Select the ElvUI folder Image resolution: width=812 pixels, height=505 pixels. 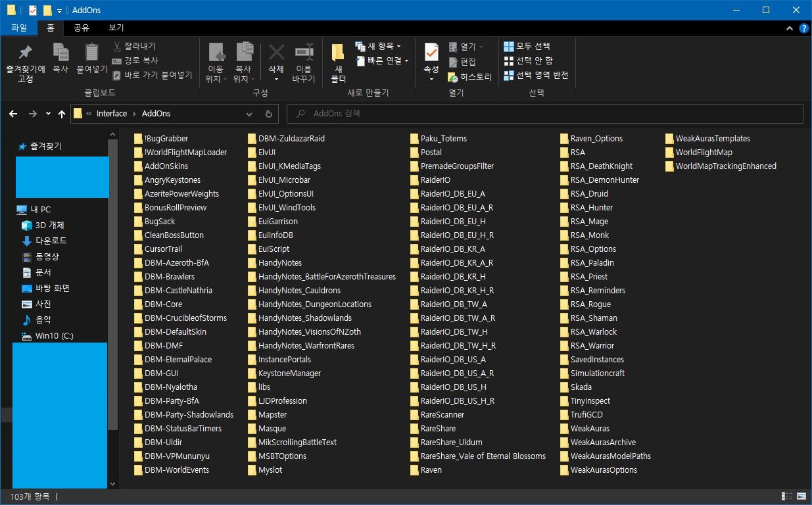tap(262, 152)
